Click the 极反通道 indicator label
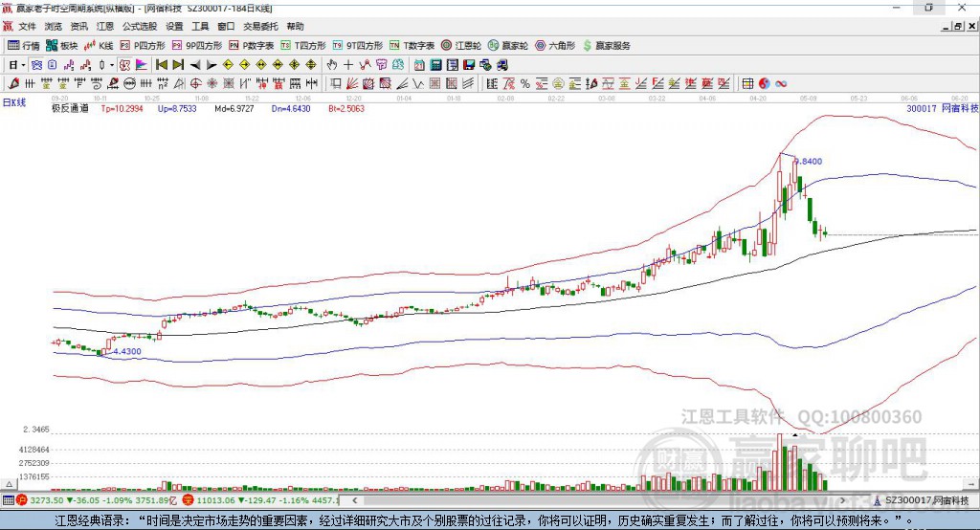This screenshot has width=980, height=530. [x=70, y=108]
